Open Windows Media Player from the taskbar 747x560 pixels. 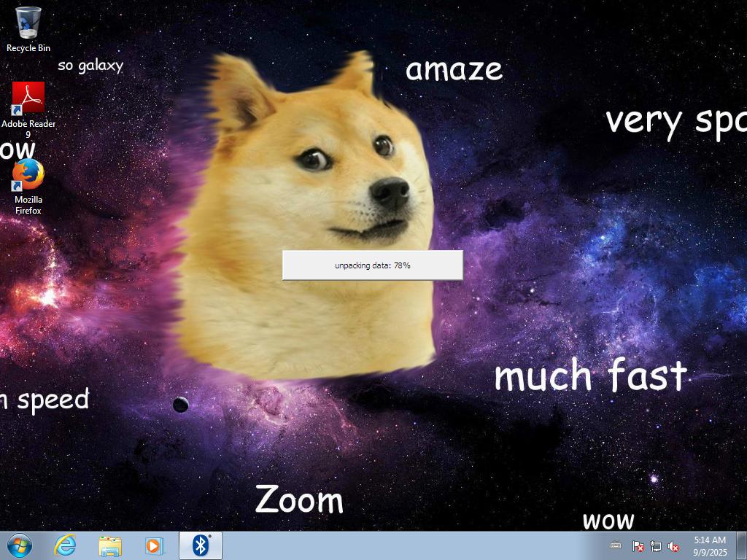(155, 545)
